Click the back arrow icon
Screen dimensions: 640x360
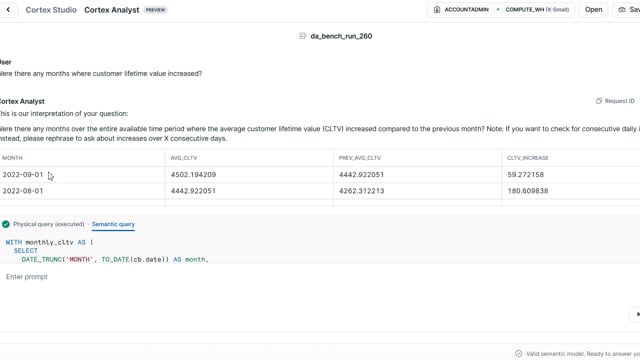[8, 9]
